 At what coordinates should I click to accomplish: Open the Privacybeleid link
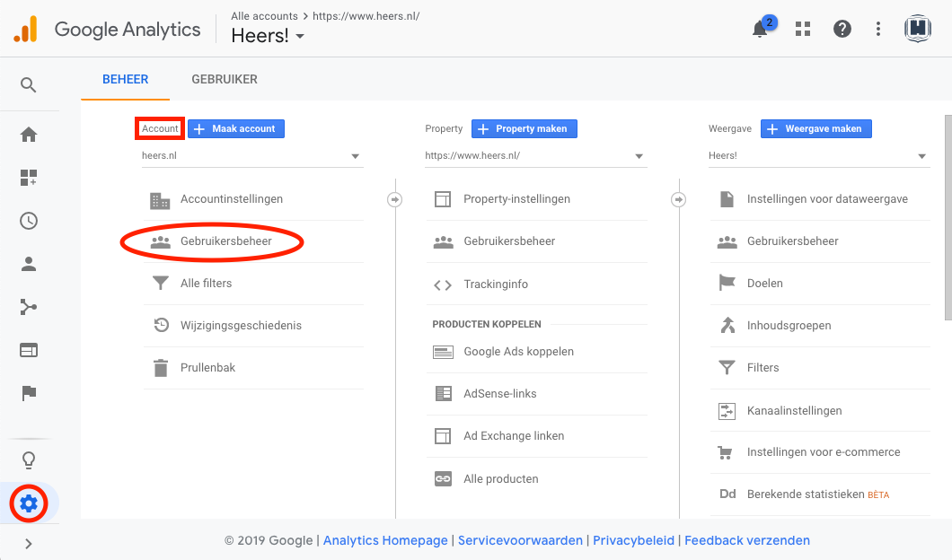[x=633, y=540]
